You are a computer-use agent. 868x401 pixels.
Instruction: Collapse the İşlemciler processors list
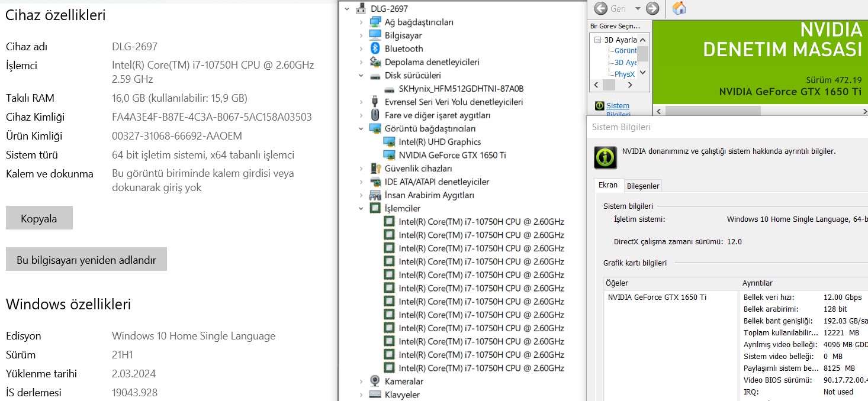point(362,208)
